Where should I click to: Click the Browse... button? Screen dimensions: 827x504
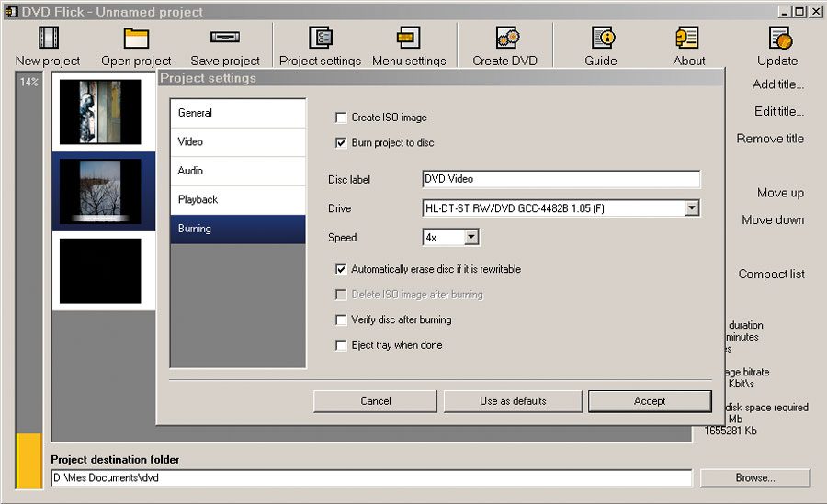point(755,478)
